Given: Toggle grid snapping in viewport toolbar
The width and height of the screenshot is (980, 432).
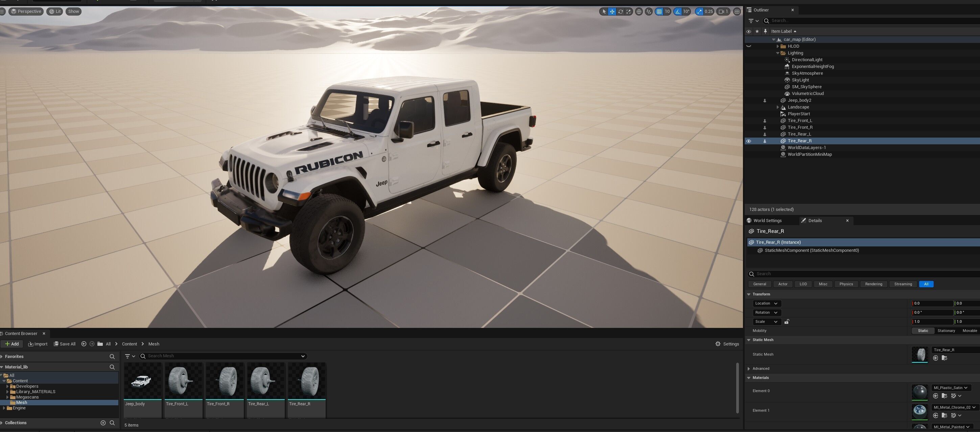Looking at the screenshot, I should tap(659, 11).
